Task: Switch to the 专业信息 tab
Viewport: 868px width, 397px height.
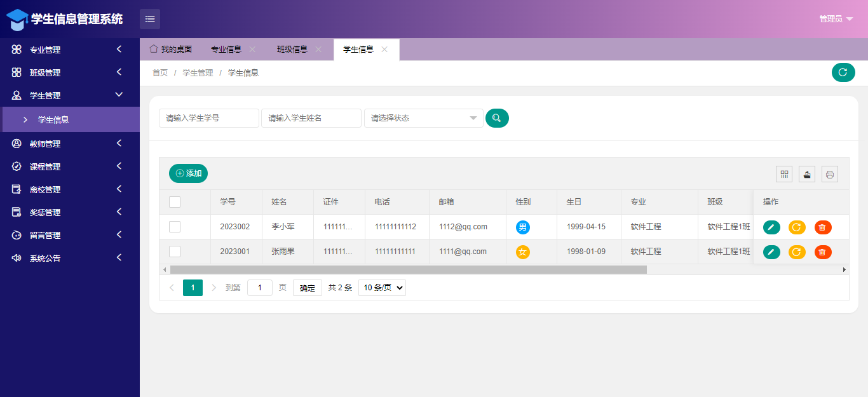Action: coord(233,50)
